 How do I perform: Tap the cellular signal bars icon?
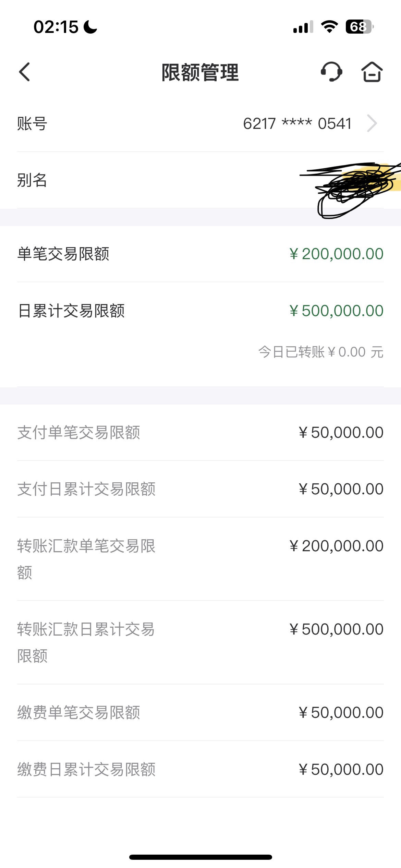click(303, 27)
